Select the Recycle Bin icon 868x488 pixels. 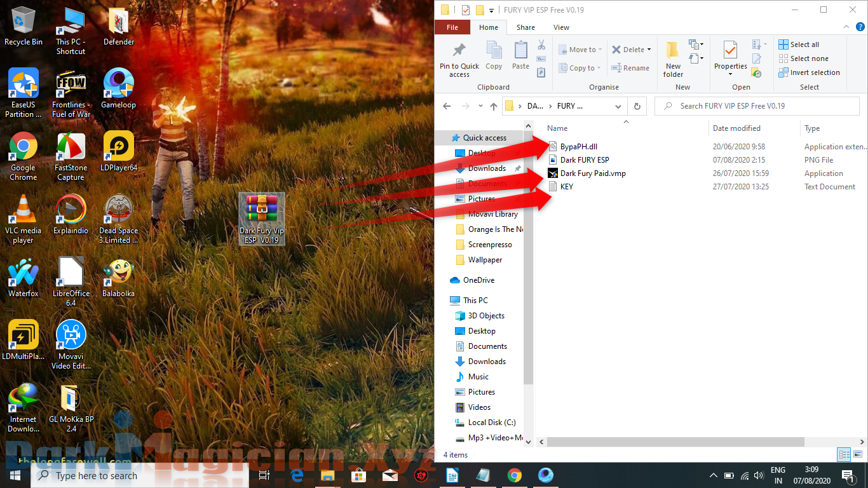click(24, 26)
